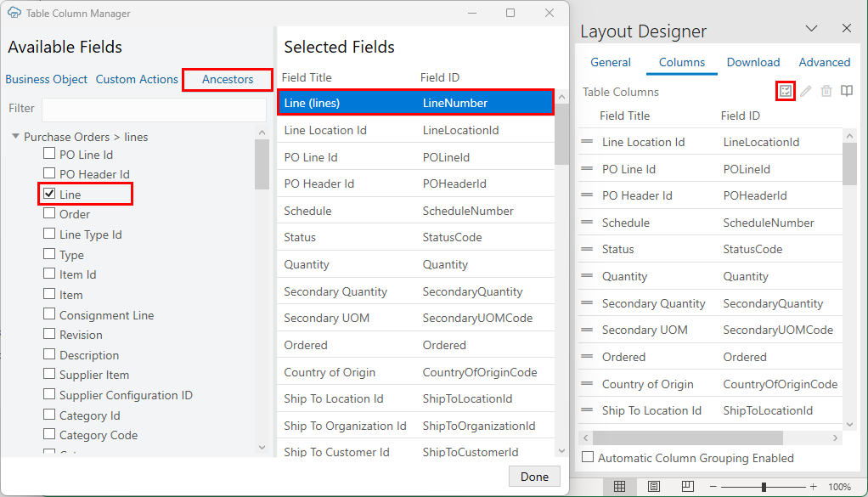
Task: Select the form view icon in status bar
Action: pyautogui.click(x=652, y=486)
